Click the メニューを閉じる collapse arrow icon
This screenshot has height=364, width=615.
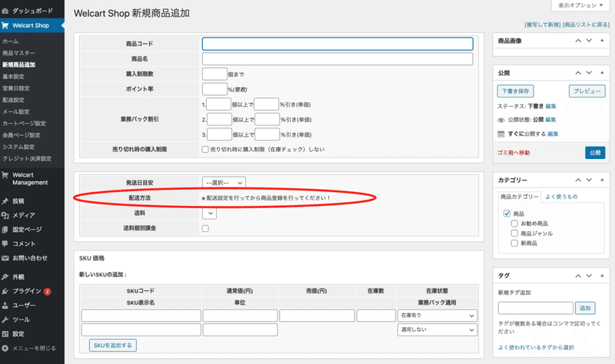pyautogui.click(x=5, y=348)
